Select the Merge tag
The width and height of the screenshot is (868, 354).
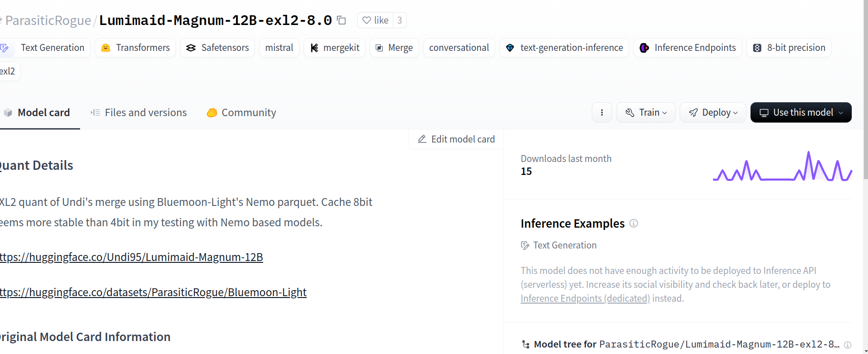coord(394,48)
